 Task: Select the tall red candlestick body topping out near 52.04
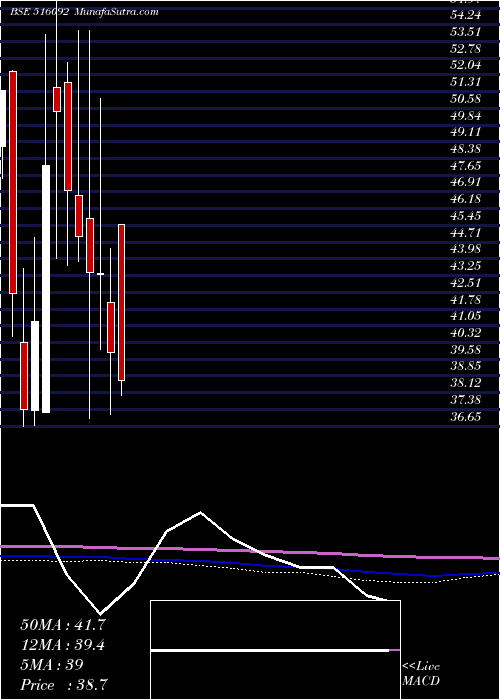point(13,182)
